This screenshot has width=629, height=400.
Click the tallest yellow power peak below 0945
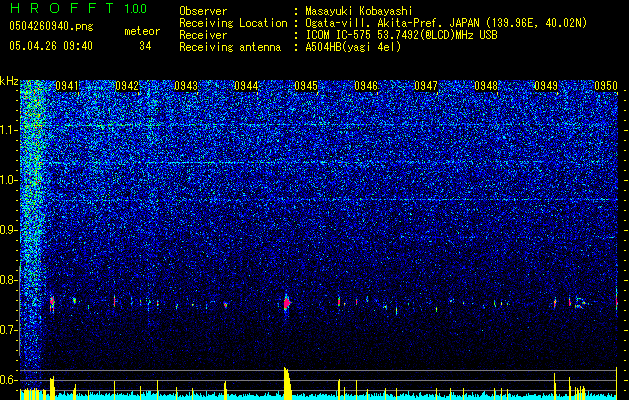pyautogui.click(x=287, y=383)
